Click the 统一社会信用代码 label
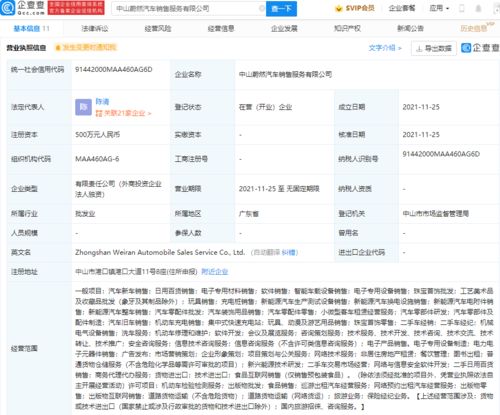Screen dimensions: 500x415 37,69
